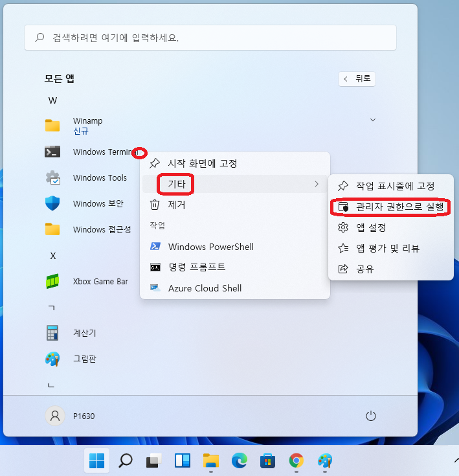Screen dimensions: 459x476
Task: Open the Xbox Game Bar icon
Action: coord(52,281)
